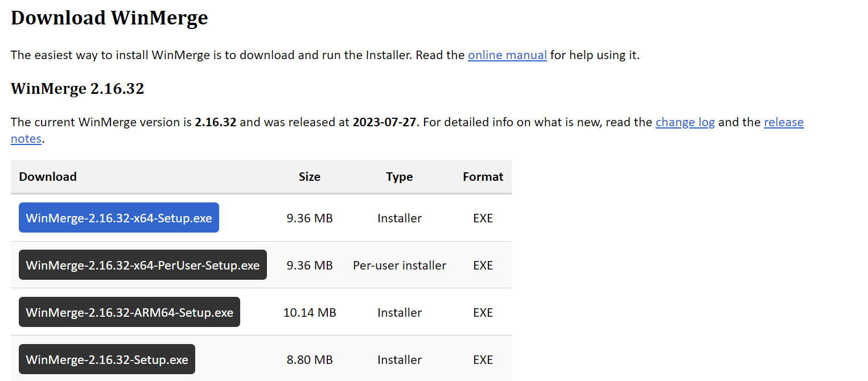
Task: Open the change log link
Action: click(x=685, y=122)
